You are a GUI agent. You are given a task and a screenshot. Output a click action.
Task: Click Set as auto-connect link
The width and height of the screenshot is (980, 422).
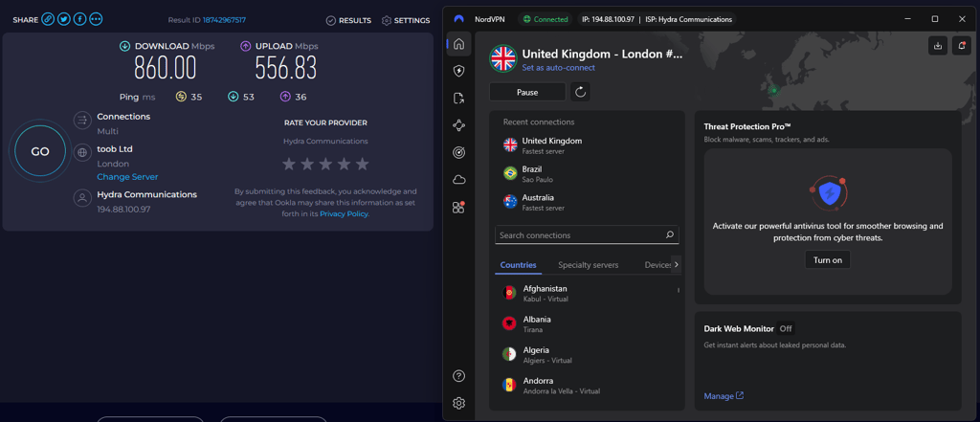(x=559, y=68)
